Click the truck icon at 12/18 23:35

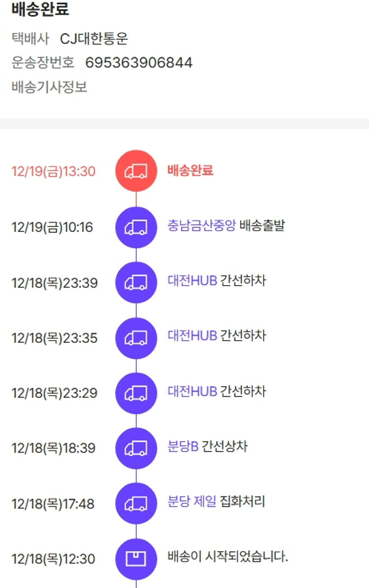click(x=136, y=338)
